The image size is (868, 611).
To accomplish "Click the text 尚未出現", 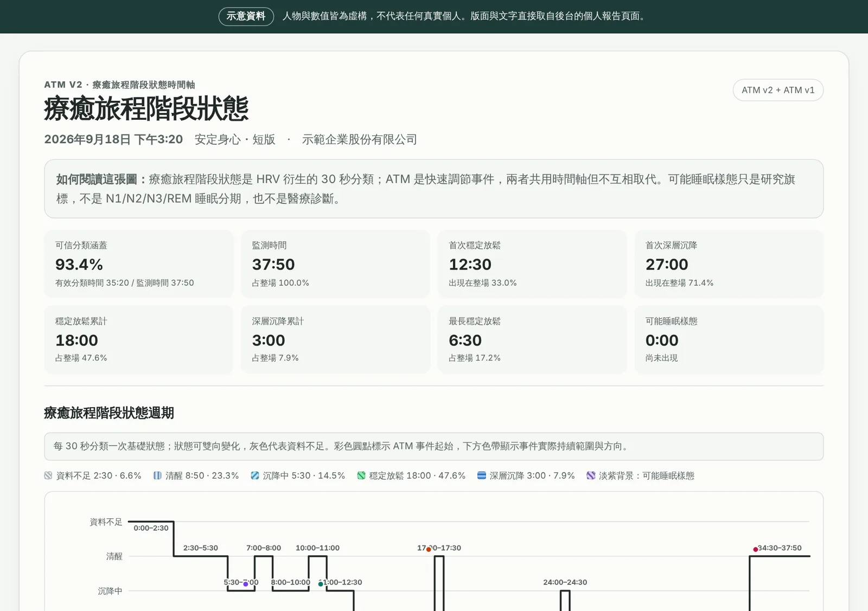I will click(x=662, y=358).
